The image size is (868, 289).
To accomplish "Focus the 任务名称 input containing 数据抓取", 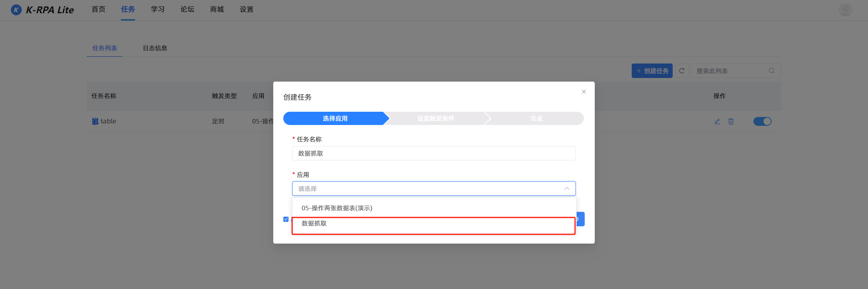I will pos(434,153).
